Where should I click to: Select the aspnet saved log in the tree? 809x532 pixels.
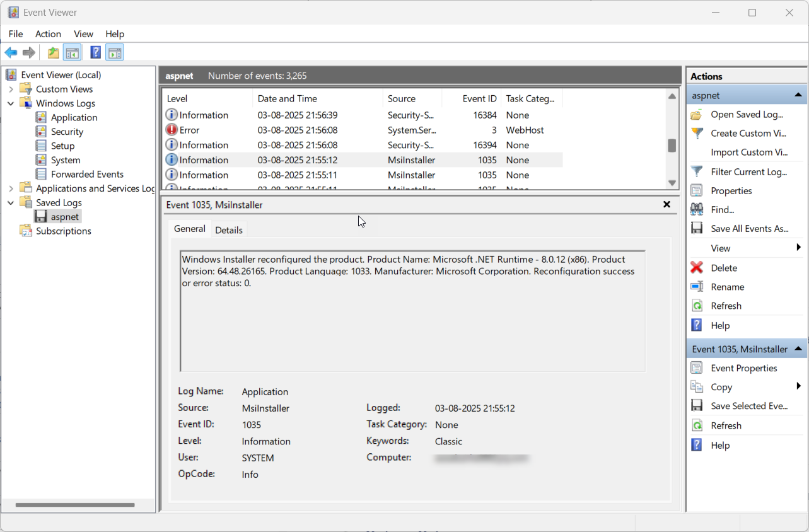click(x=65, y=217)
